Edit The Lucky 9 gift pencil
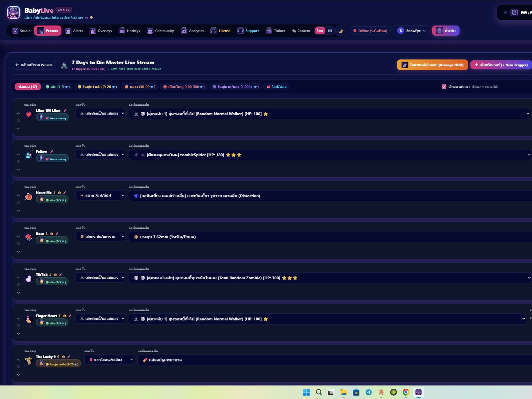The width and height of the screenshot is (532, 399). 68,357
